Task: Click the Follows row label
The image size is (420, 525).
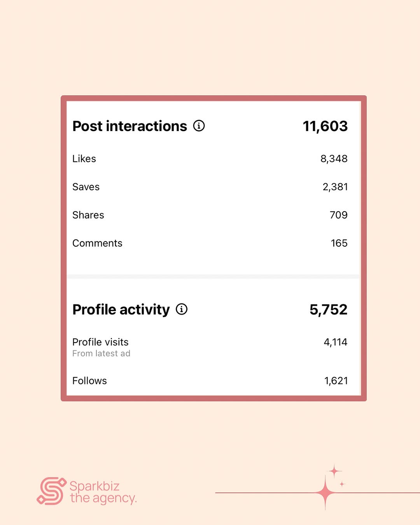Action: [x=89, y=381]
